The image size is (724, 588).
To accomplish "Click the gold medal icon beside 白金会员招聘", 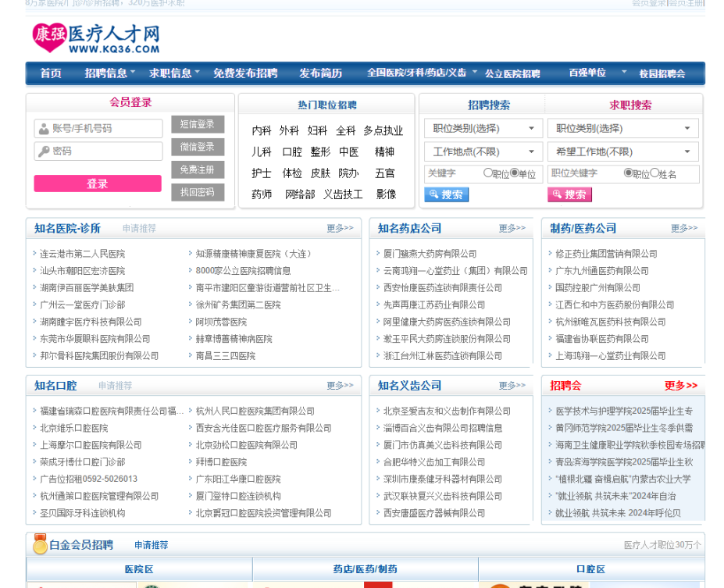I will [39, 544].
